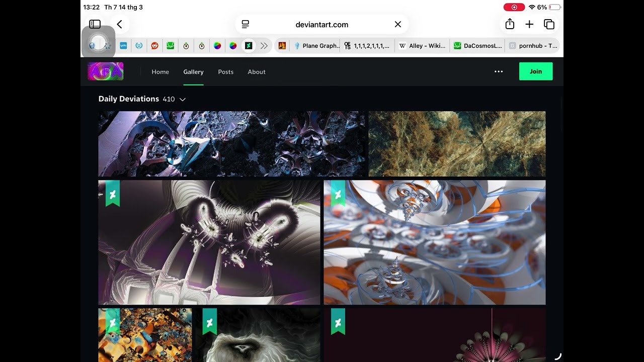Click Daily Deviation badge on orange spiral artwork

[x=338, y=194]
